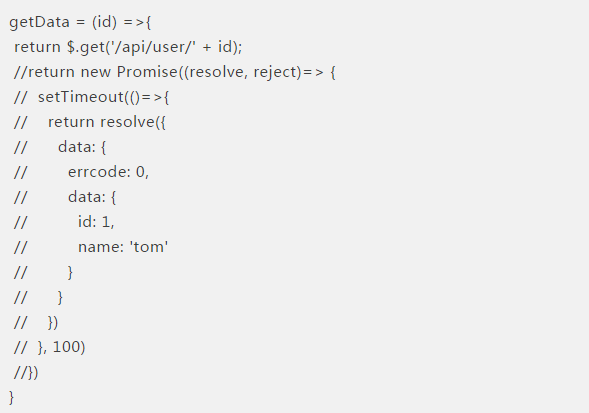This screenshot has width=589, height=413.
Task: Click the '+ id);' text
Action: click(222, 47)
